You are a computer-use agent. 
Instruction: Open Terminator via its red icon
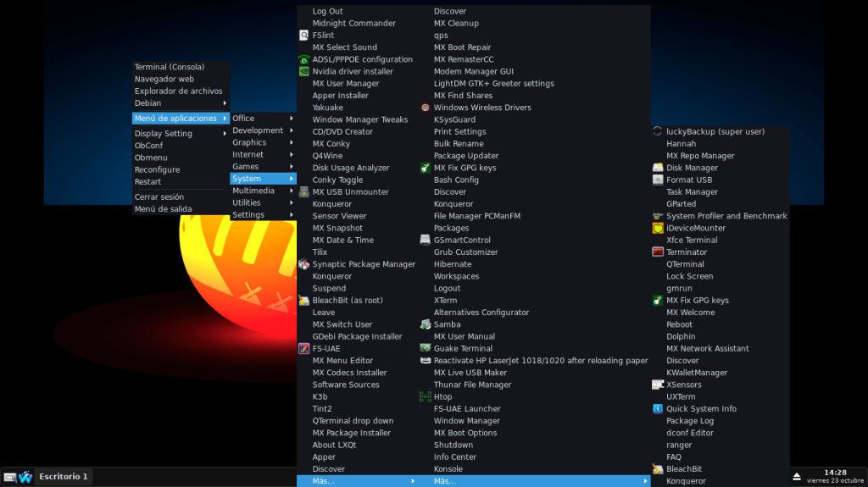click(x=658, y=252)
